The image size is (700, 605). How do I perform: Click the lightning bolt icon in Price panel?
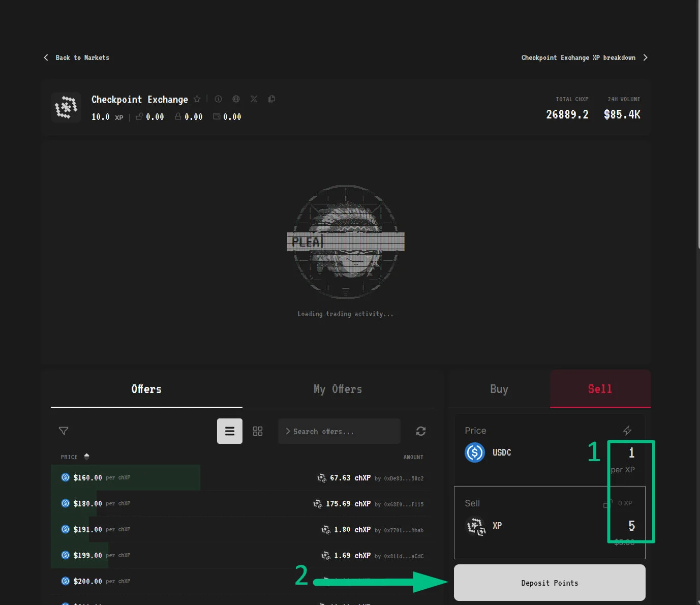[x=627, y=431]
